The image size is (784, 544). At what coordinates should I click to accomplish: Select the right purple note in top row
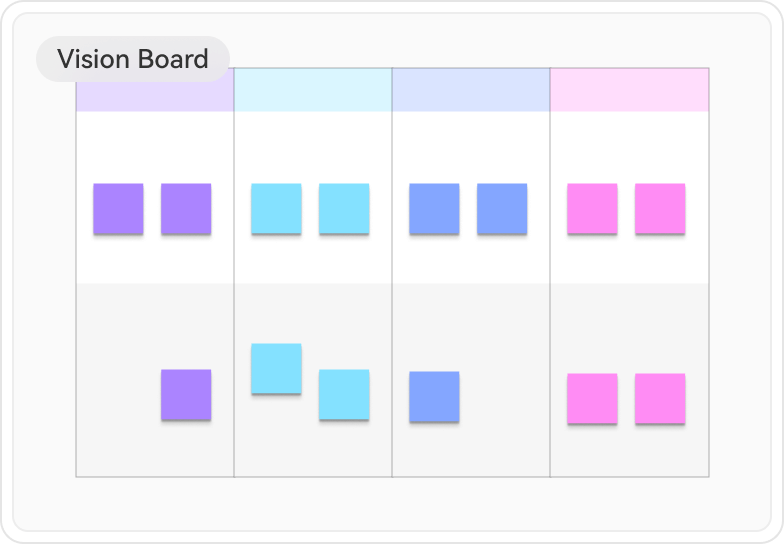186,209
